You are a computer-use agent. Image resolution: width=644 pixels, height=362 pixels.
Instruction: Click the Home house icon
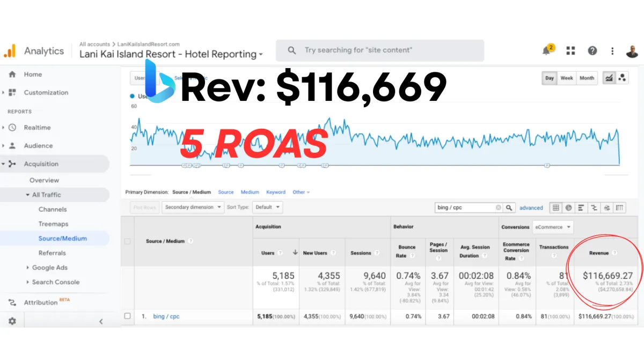tap(12, 75)
